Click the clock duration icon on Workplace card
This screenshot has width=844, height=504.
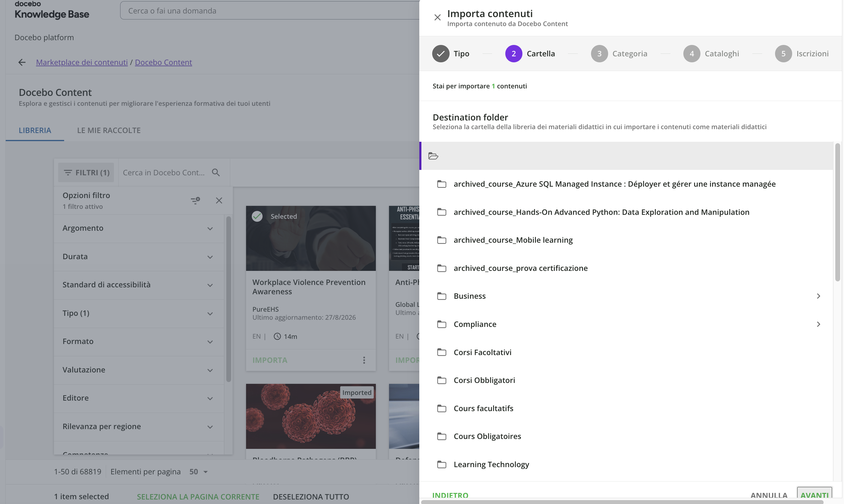point(277,336)
